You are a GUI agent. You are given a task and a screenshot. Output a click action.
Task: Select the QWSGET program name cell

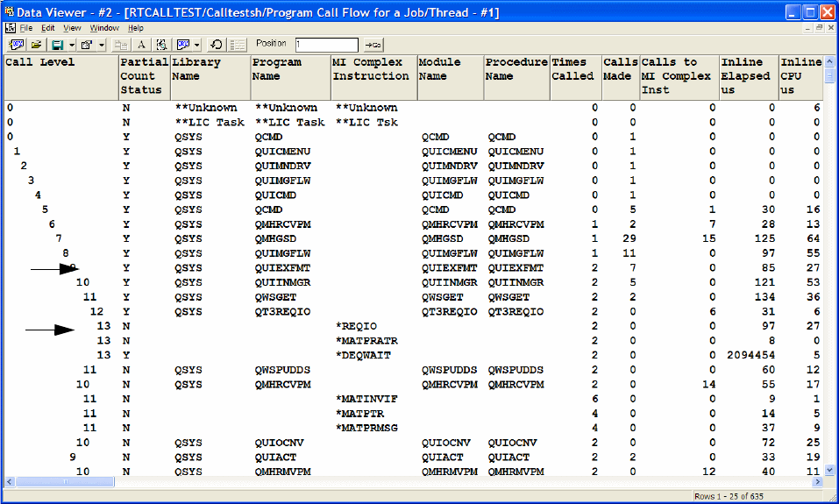coord(275,297)
